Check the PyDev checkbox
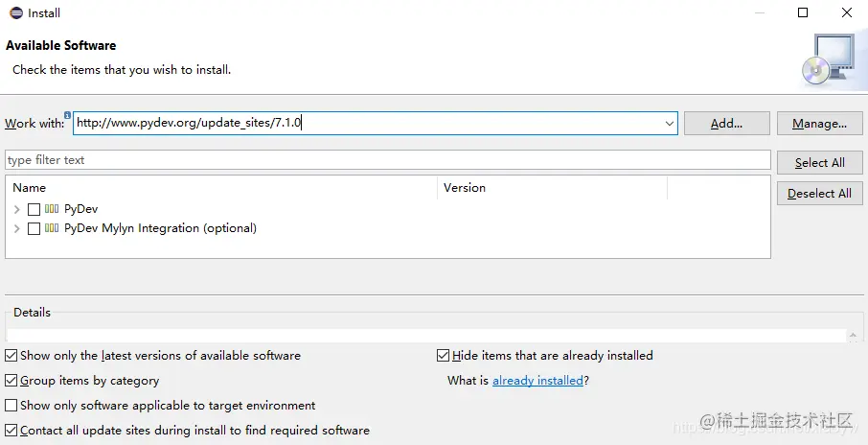The width and height of the screenshot is (868, 445). [34, 209]
